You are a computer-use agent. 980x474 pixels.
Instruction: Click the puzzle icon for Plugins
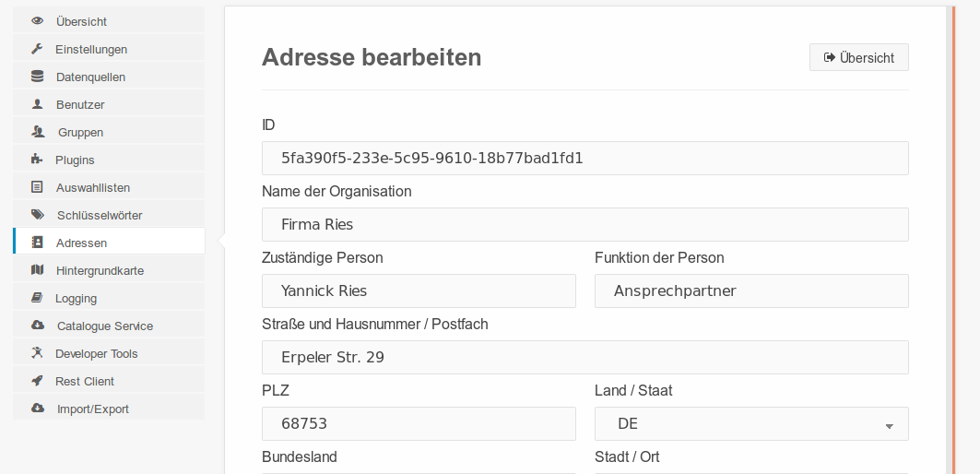point(37,160)
